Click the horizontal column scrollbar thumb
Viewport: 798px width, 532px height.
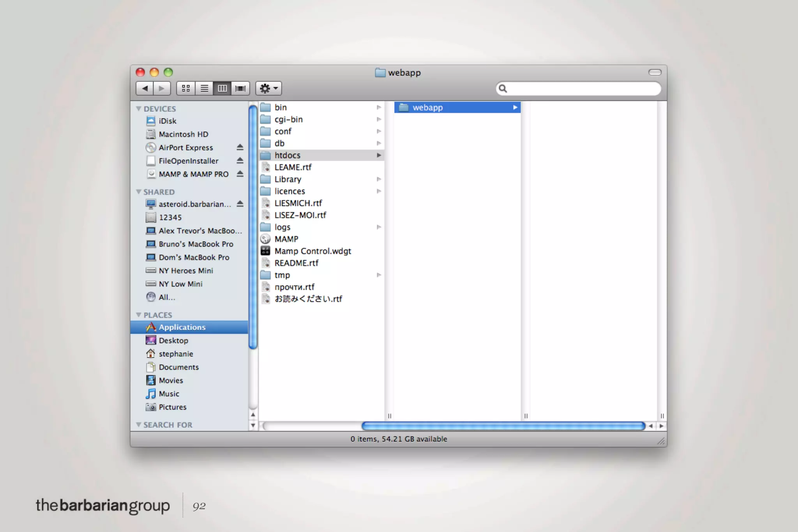[503, 426]
